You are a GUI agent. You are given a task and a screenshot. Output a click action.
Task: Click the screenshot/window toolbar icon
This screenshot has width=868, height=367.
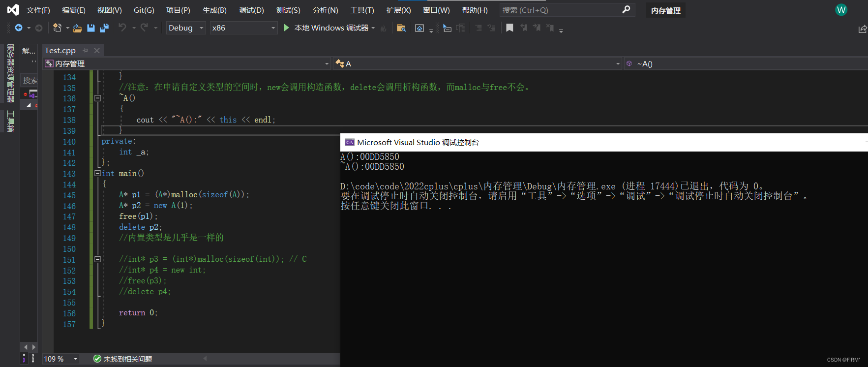point(419,28)
